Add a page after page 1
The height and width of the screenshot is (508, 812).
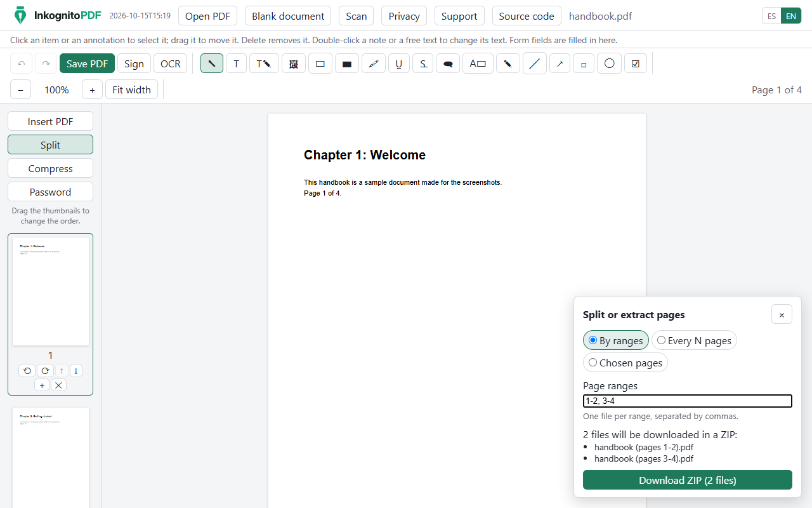click(42, 385)
